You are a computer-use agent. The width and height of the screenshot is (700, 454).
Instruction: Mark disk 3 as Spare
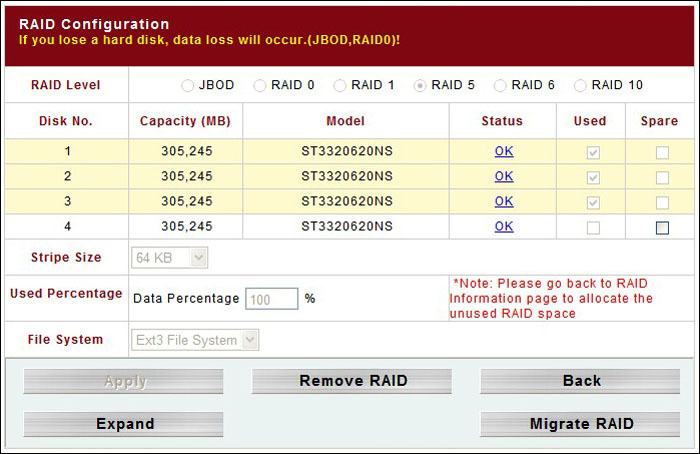click(662, 203)
